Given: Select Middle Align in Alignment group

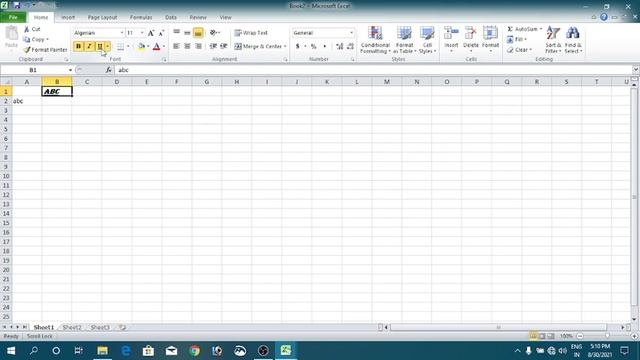Looking at the screenshot, I should [x=187, y=33].
